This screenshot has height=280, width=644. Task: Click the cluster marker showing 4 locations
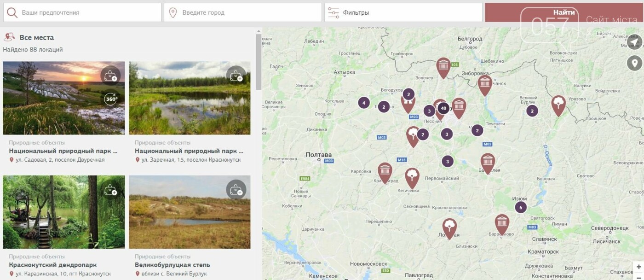[364, 103]
